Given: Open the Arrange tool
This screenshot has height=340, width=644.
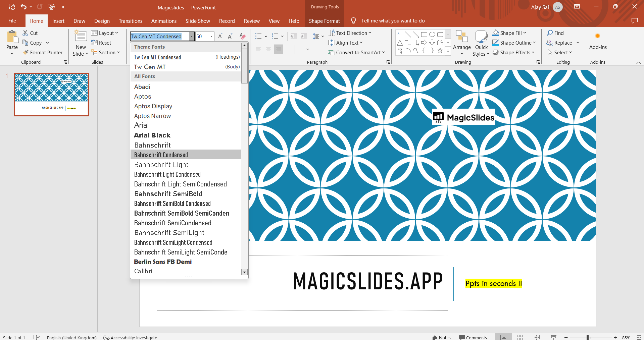Looking at the screenshot, I should point(462,43).
